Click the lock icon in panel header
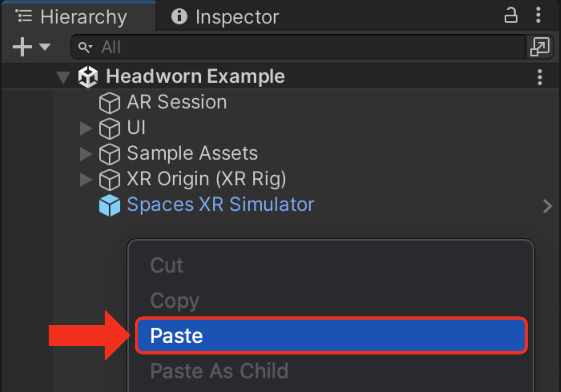 511,15
